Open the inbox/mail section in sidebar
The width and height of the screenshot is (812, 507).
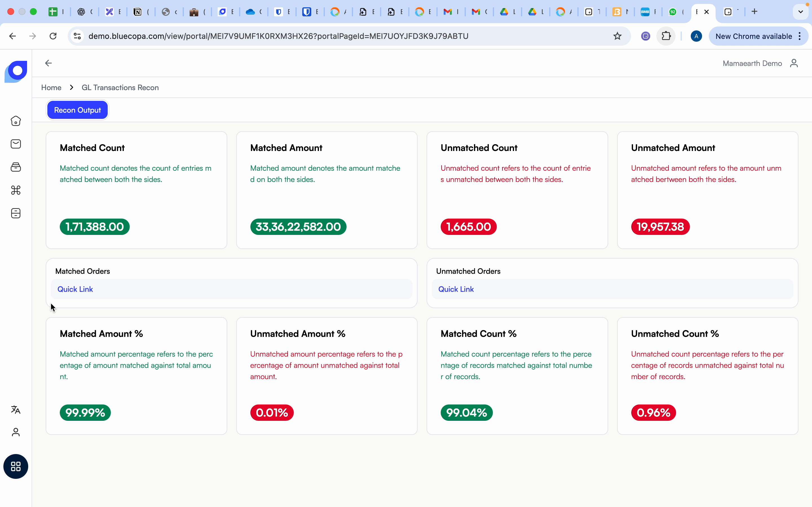[x=16, y=144]
